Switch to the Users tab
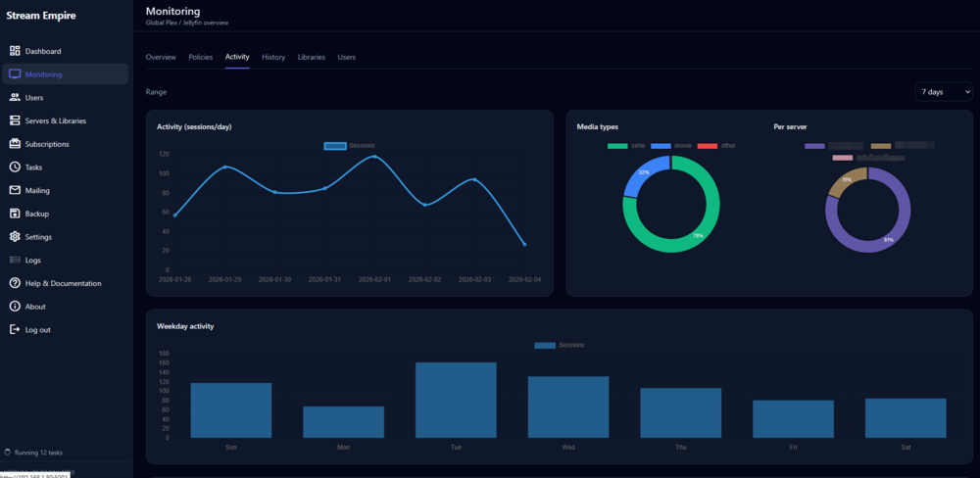 (346, 57)
